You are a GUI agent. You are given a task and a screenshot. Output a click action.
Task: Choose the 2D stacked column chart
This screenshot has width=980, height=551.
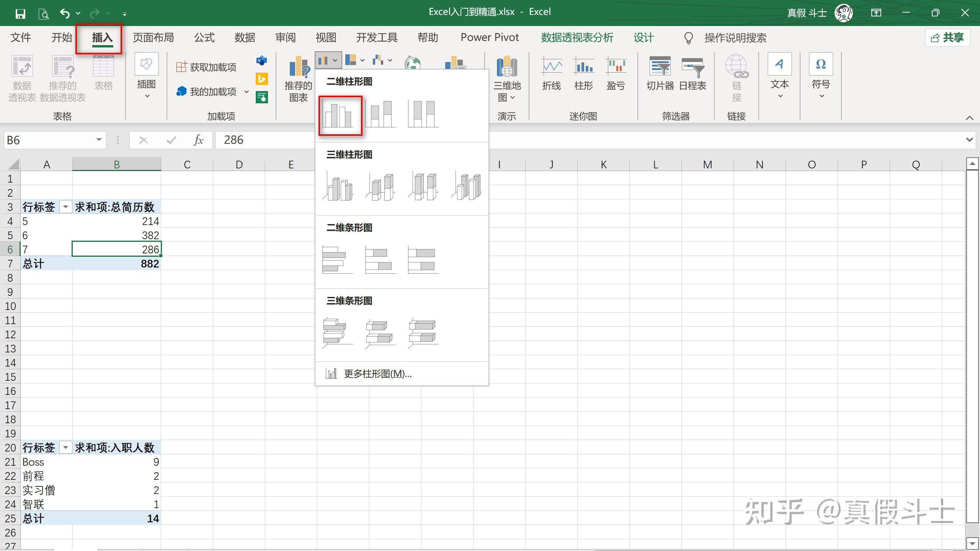[381, 114]
